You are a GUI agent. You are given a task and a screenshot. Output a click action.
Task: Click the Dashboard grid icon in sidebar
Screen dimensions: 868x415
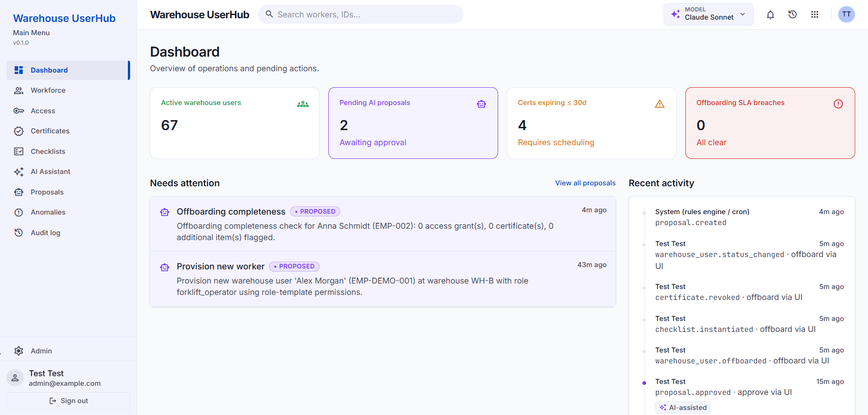pyautogui.click(x=19, y=70)
